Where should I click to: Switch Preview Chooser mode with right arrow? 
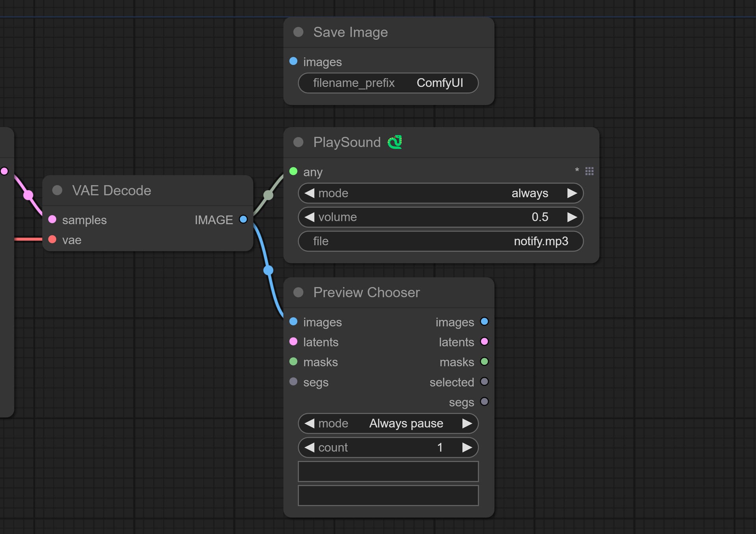point(467,423)
